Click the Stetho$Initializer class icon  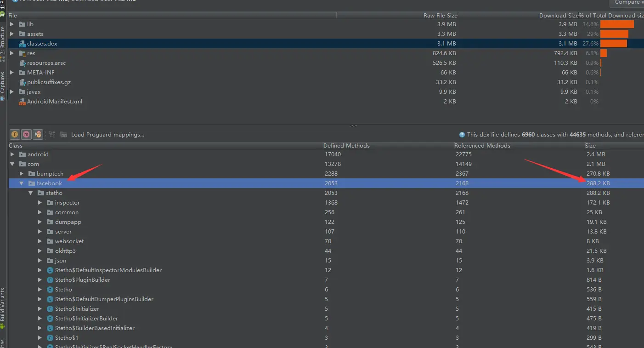click(50, 309)
